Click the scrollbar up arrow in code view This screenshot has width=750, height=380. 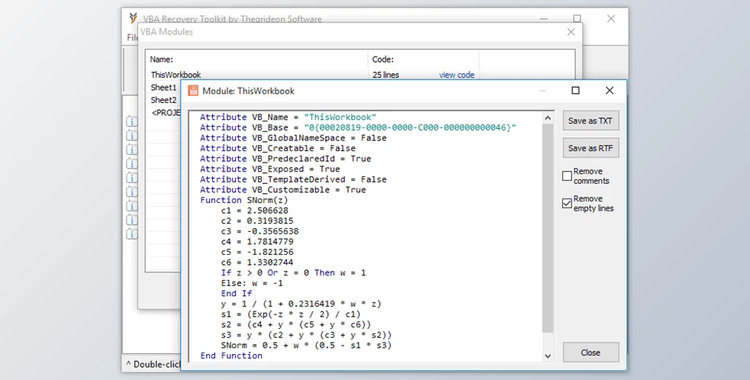[x=548, y=118]
